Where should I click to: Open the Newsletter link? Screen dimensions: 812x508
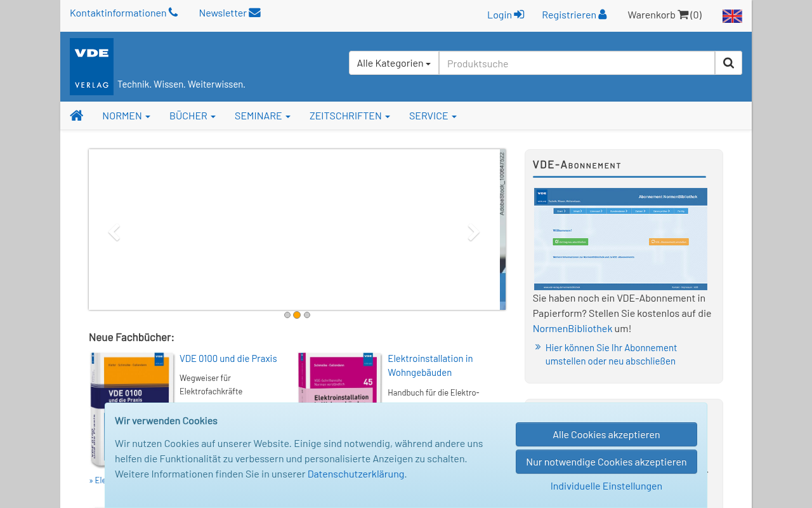click(x=230, y=13)
